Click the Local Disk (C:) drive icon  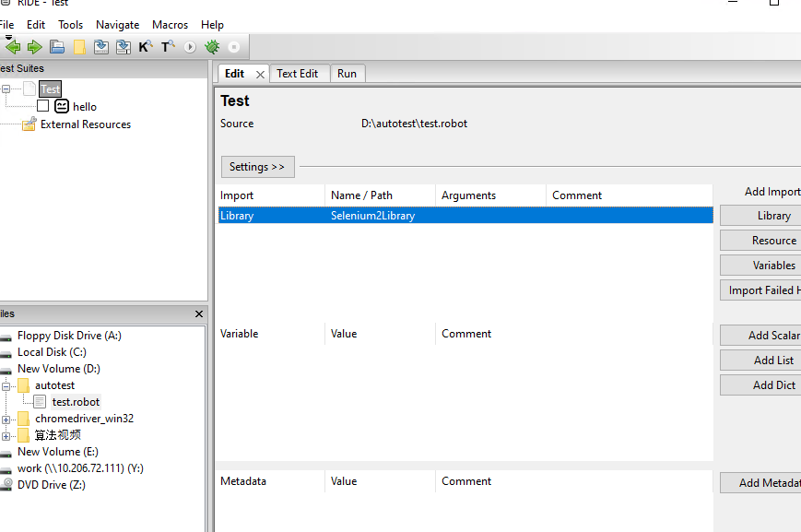(6, 354)
